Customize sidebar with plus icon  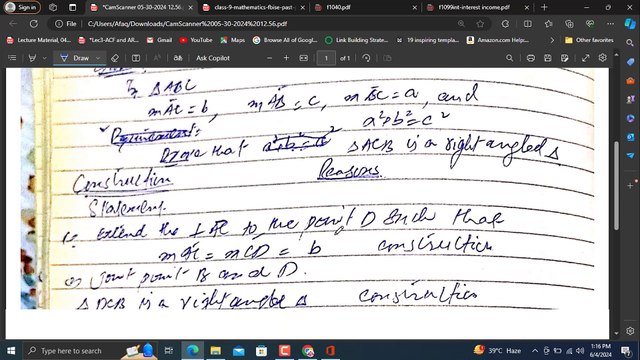point(630,186)
